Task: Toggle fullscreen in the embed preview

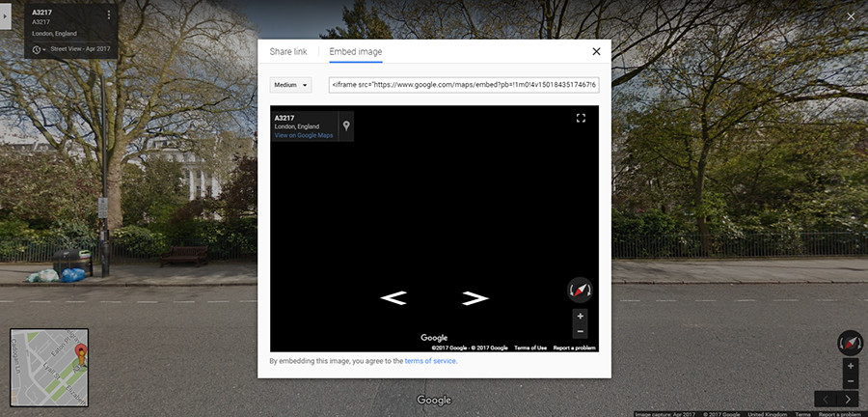Action: [581, 118]
